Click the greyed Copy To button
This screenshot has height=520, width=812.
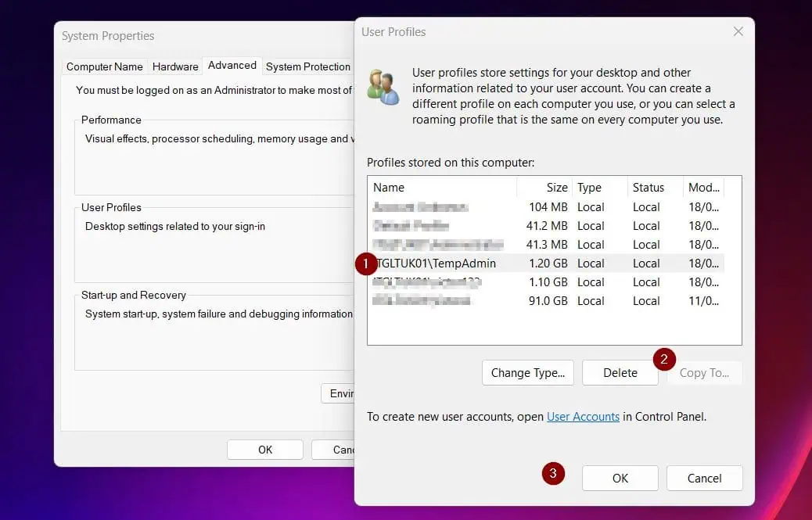[704, 372]
